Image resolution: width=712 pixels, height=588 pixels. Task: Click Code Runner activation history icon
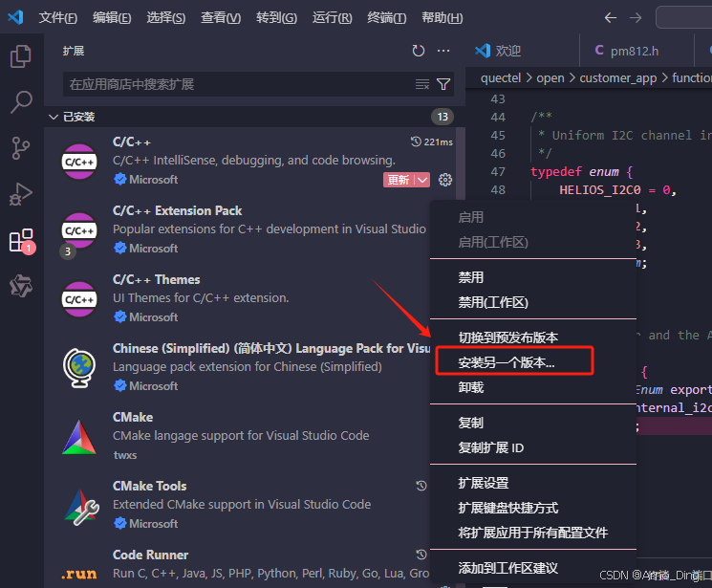tap(421, 555)
